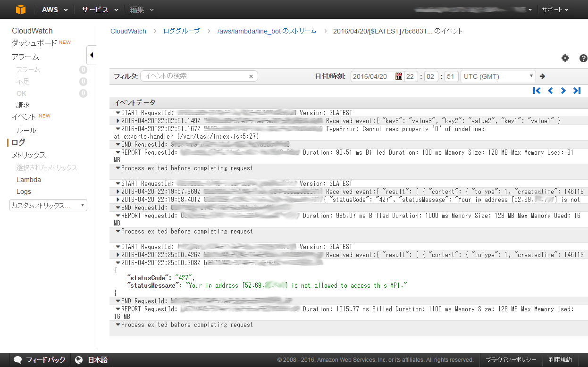Jump to the last page of log events

(576, 91)
